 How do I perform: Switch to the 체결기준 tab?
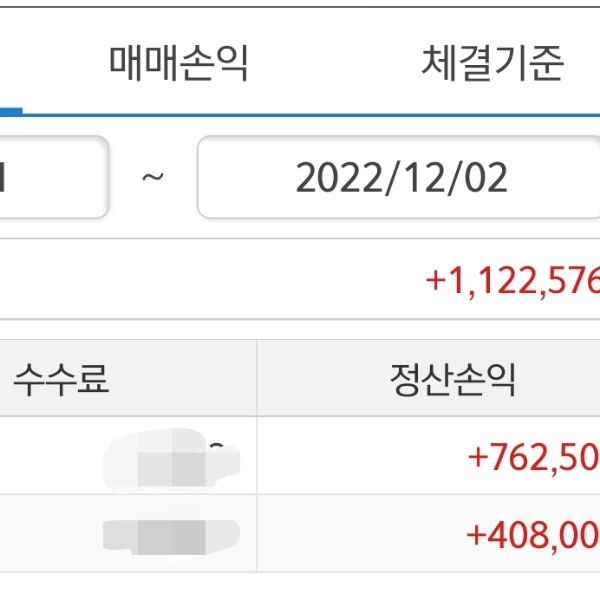(492, 64)
